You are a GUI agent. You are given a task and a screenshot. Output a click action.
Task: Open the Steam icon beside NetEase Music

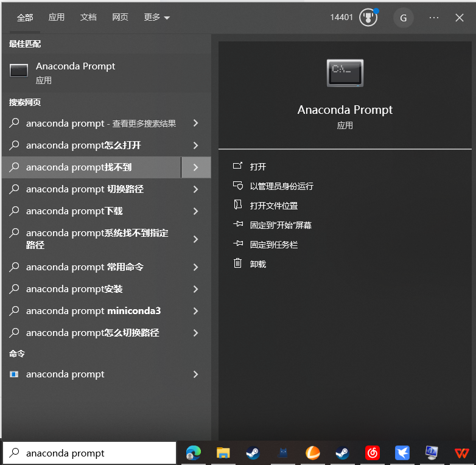click(342, 453)
